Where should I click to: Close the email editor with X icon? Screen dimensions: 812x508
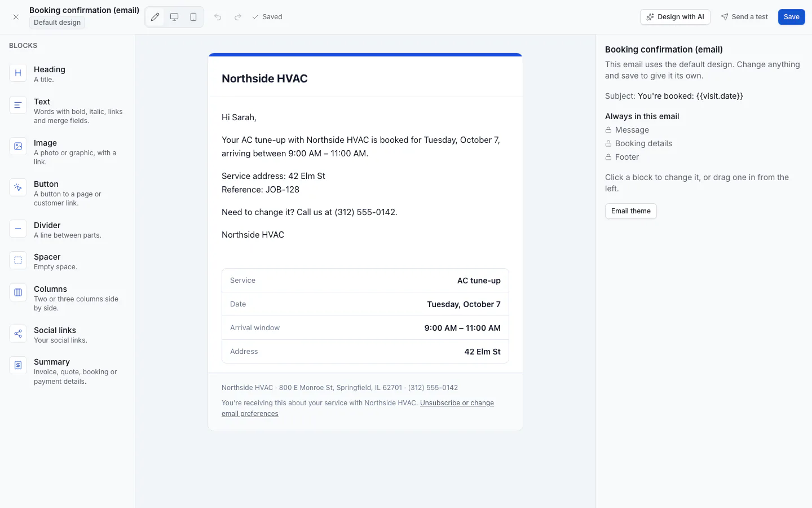coord(16,17)
